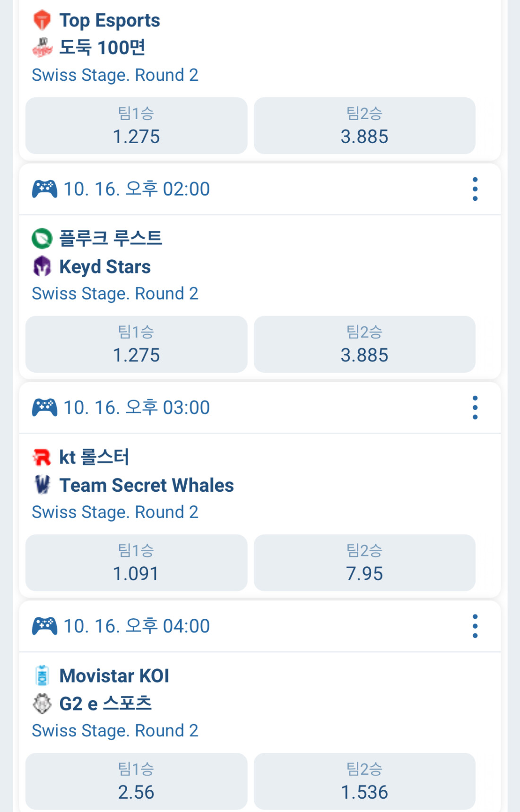This screenshot has width=520, height=812.
Task: Open more options for the 03:00 match
Action: point(475,408)
